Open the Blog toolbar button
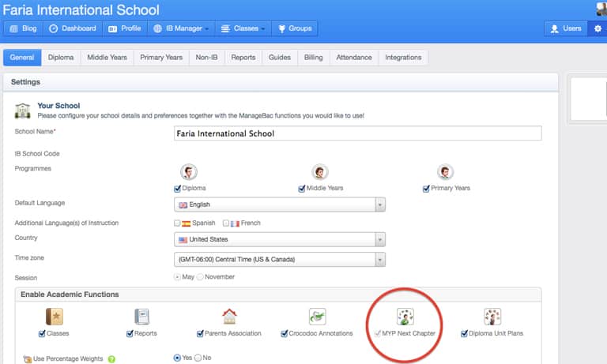 pos(23,28)
